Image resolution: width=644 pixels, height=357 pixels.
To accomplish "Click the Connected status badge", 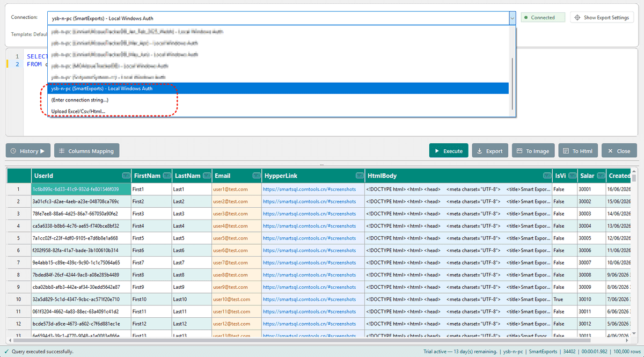I will [543, 18].
